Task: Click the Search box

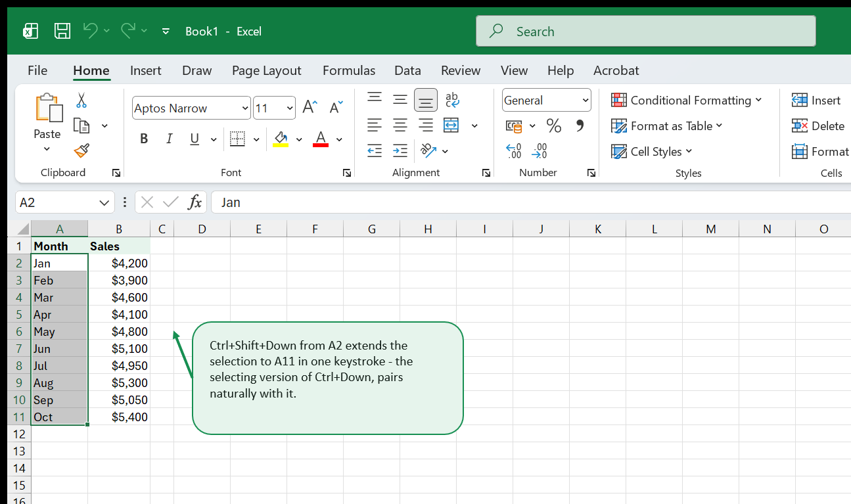Action: point(646,31)
